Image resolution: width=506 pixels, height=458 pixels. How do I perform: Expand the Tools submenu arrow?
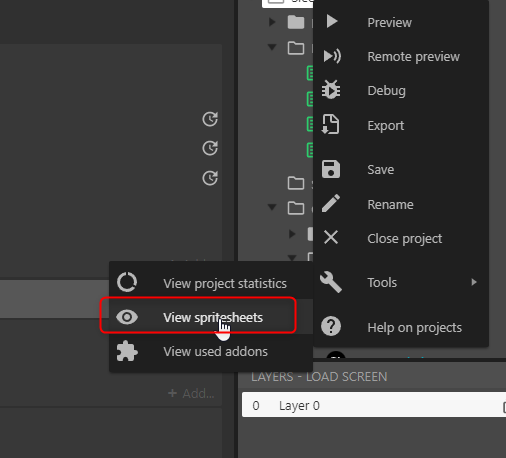474,282
